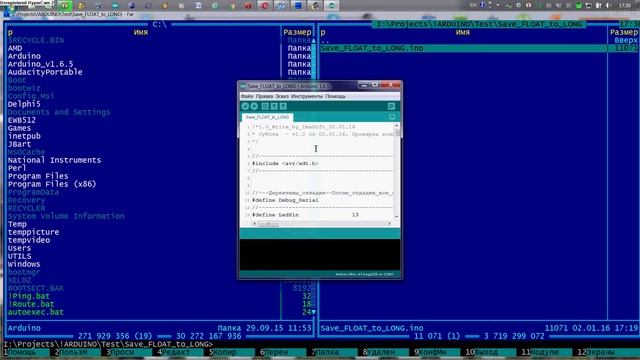
Task: Open the Помощь menu in Arduino
Action: click(x=336, y=96)
